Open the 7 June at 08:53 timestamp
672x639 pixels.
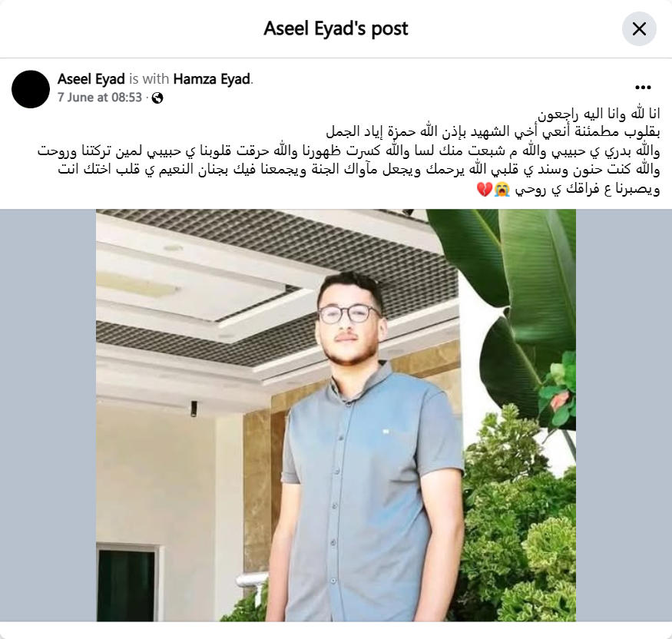pos(99,98)
